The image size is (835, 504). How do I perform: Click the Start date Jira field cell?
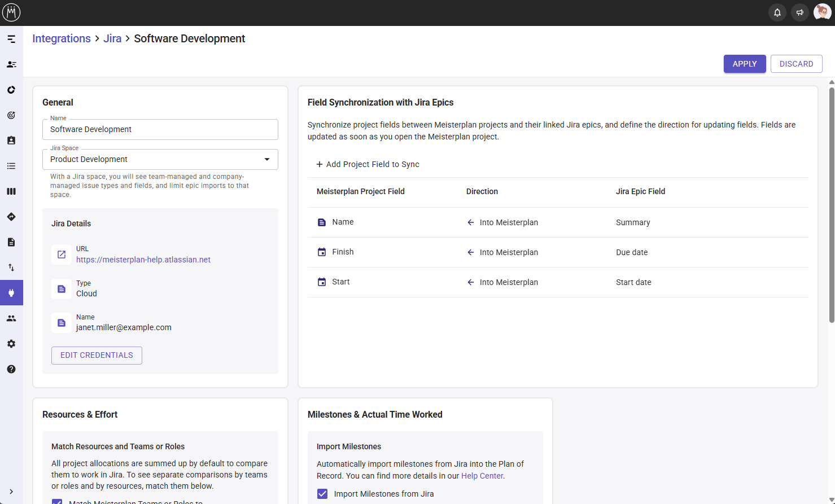click(633, 282)
